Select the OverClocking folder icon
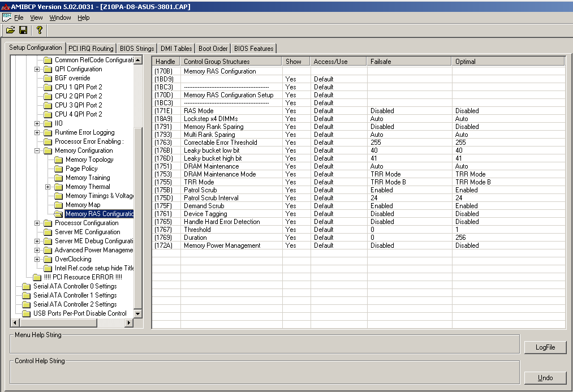Image resolution: width=573 pixels, height=392 pixels. click(x=48, y=259)
